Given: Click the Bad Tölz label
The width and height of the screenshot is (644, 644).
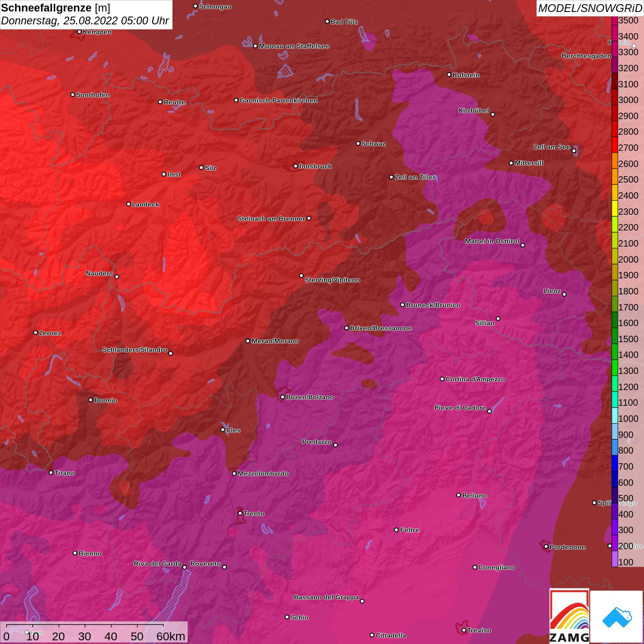Looking at the screenshot, I should (344, 22).
